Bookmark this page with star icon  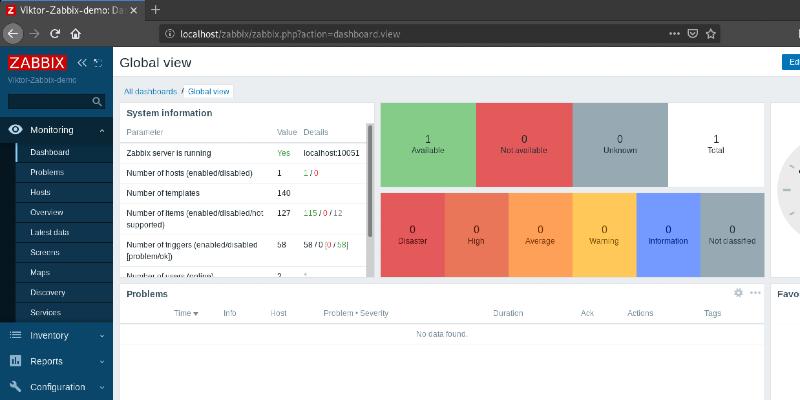(711, 33)
